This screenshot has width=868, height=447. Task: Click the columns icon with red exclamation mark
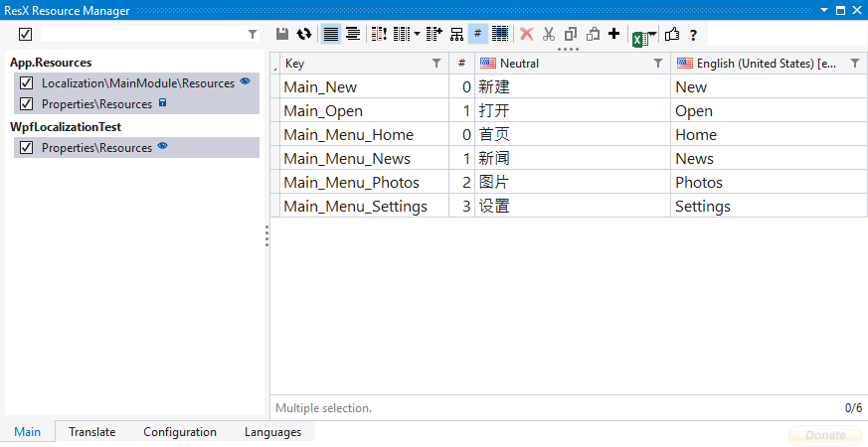[379, 34]
